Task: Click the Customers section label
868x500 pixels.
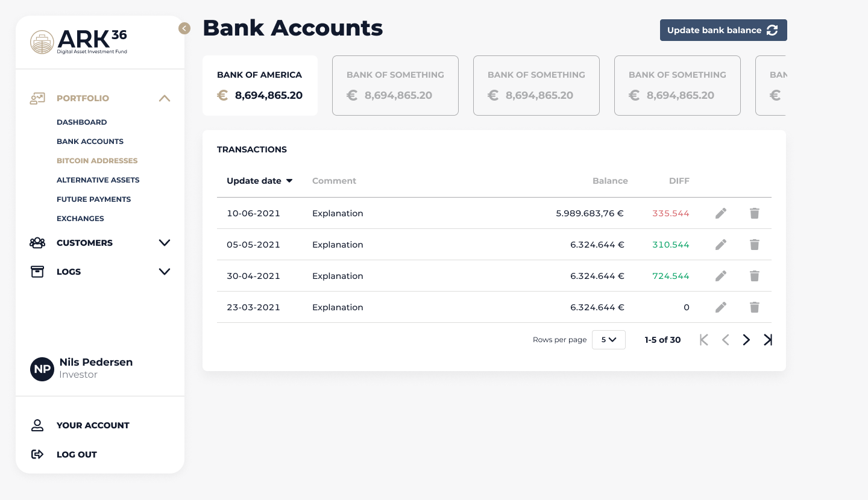Action: (84, 243)
